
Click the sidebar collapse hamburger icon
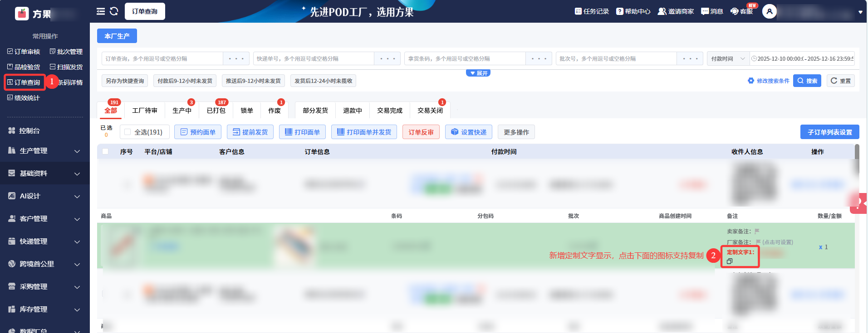(x=100, y=11)
